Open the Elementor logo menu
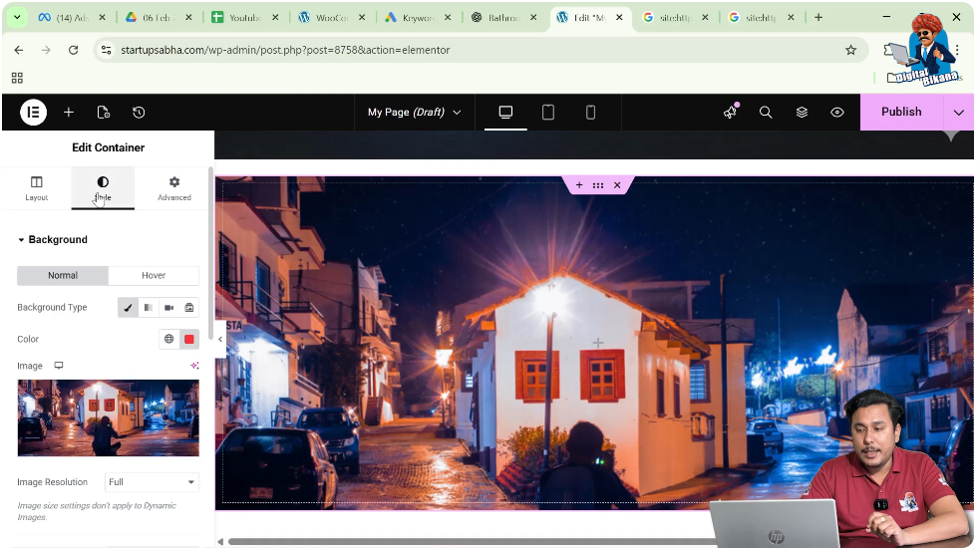 [33, 113]
